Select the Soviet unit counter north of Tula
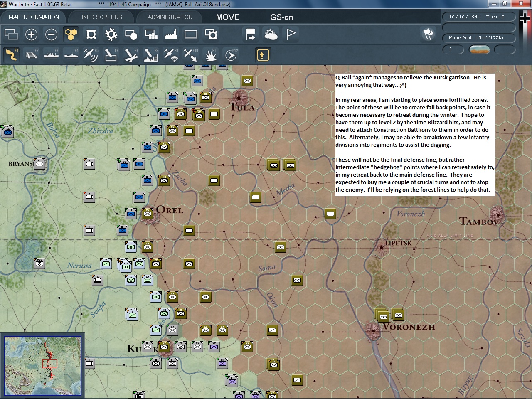This screenshot has height=399, width=532. point(247,81)
